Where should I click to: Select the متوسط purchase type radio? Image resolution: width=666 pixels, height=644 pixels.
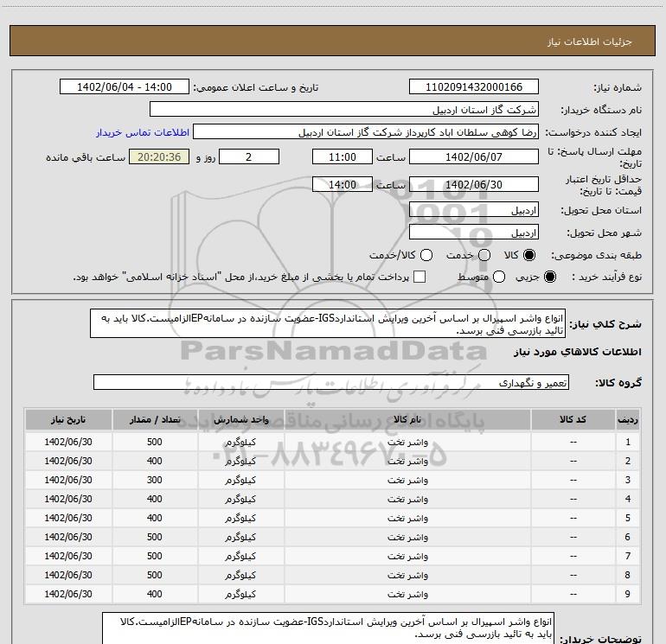(499, 277)
